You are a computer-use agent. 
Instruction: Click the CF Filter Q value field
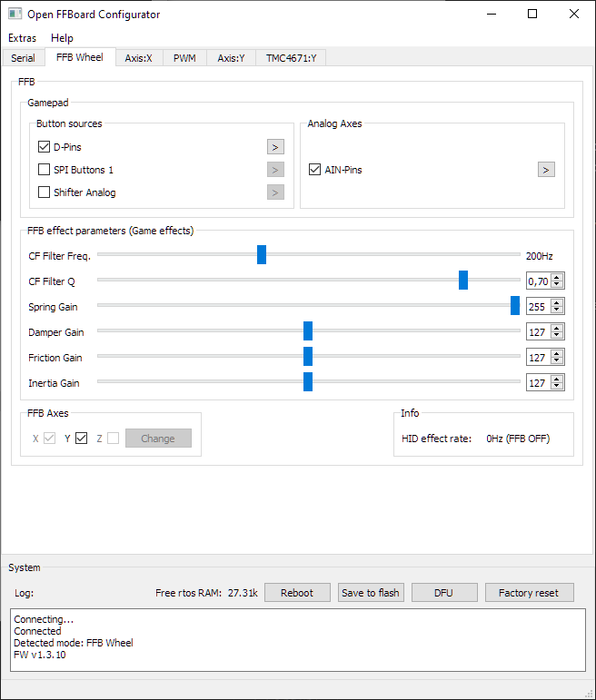(539, 281)
